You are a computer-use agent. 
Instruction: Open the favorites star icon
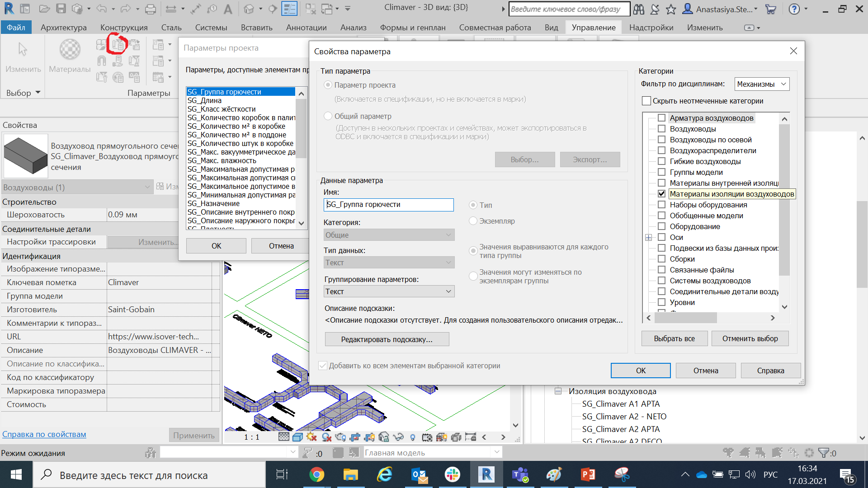[x=671, y=9]
